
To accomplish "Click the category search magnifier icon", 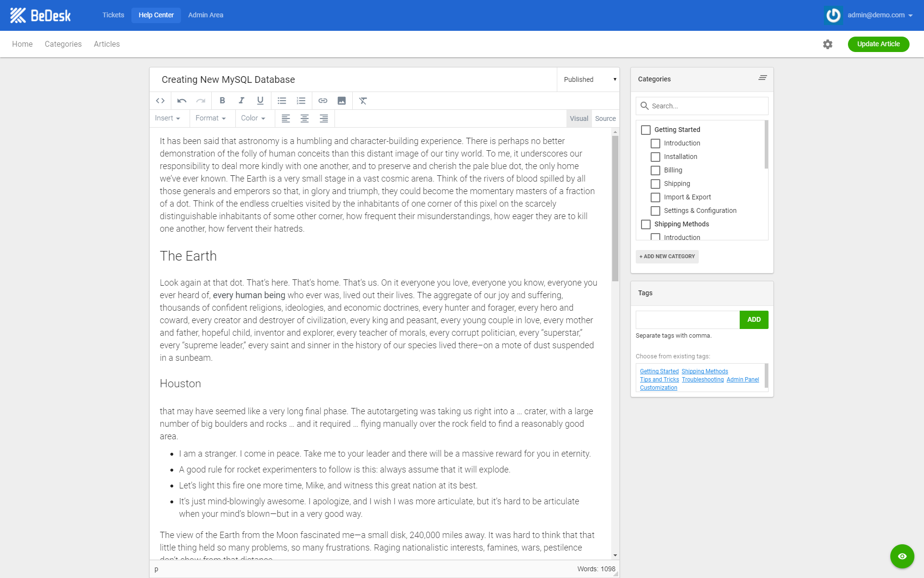I will point(644,106).
